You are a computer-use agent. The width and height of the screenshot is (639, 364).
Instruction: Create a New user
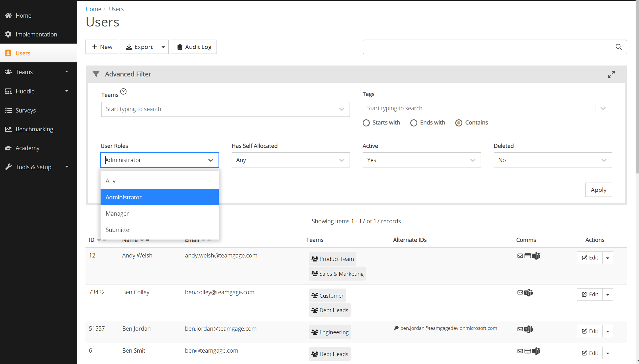102,47
